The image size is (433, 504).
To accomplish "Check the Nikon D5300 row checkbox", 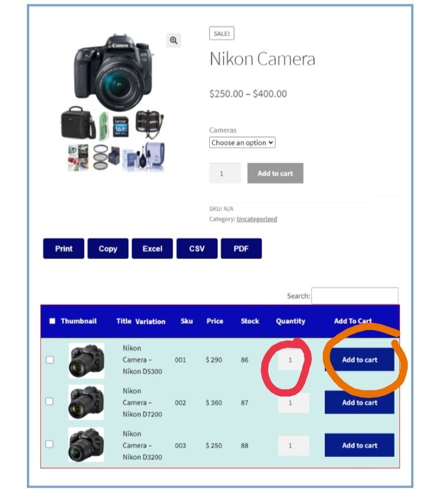I will pyautogui.click(x=50, y=360).
